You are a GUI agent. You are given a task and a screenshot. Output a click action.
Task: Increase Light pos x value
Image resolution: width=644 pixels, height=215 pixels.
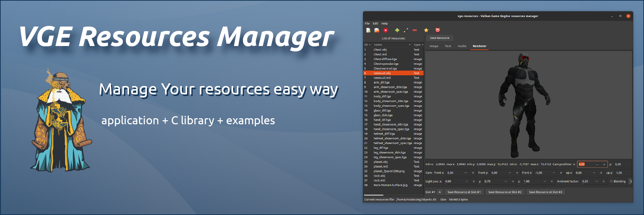click(x=474, y=181)
